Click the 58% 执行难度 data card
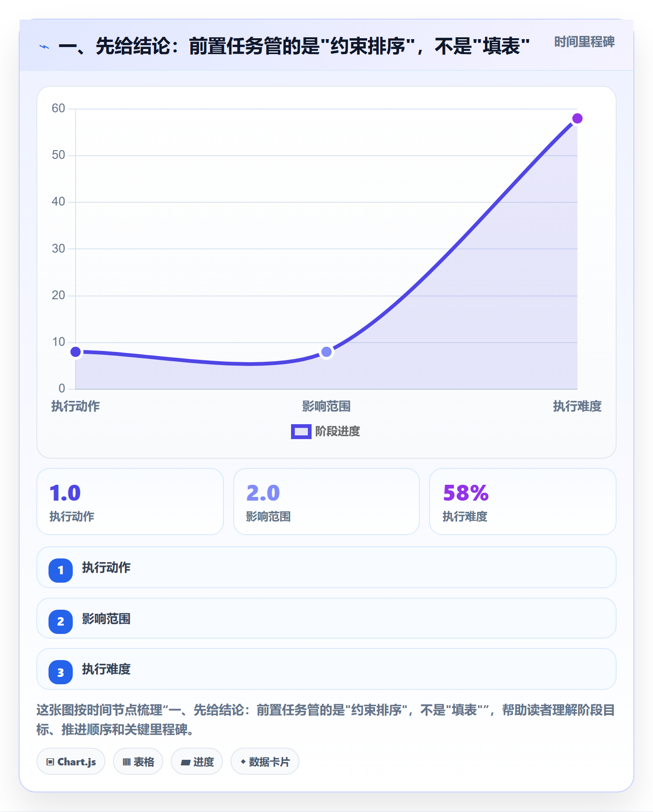 click(522, 502)
